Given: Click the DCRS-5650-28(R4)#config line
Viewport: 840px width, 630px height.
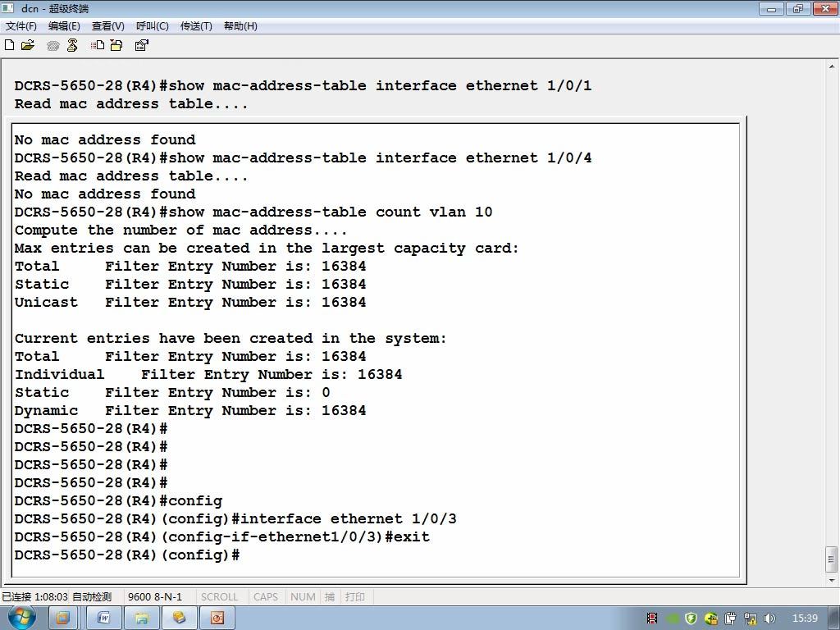Looking at the screenshot, I should pos(118,501).
